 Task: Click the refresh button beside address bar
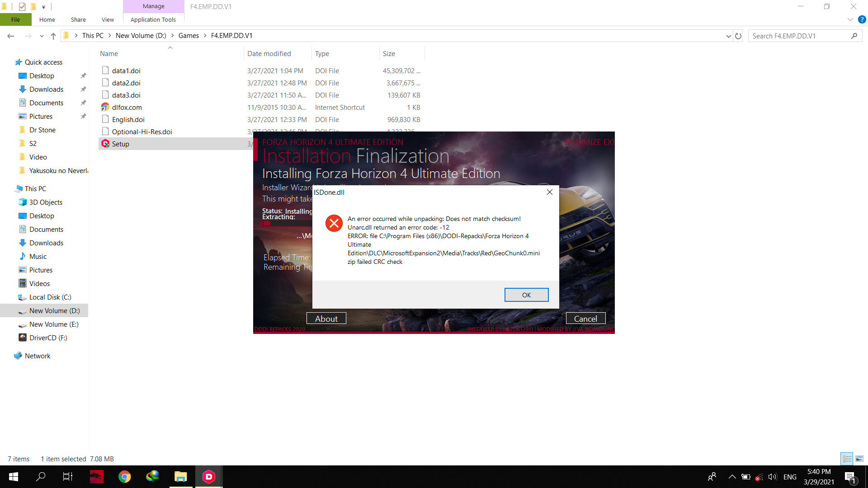pyautogui.click(x=738, y=36)
